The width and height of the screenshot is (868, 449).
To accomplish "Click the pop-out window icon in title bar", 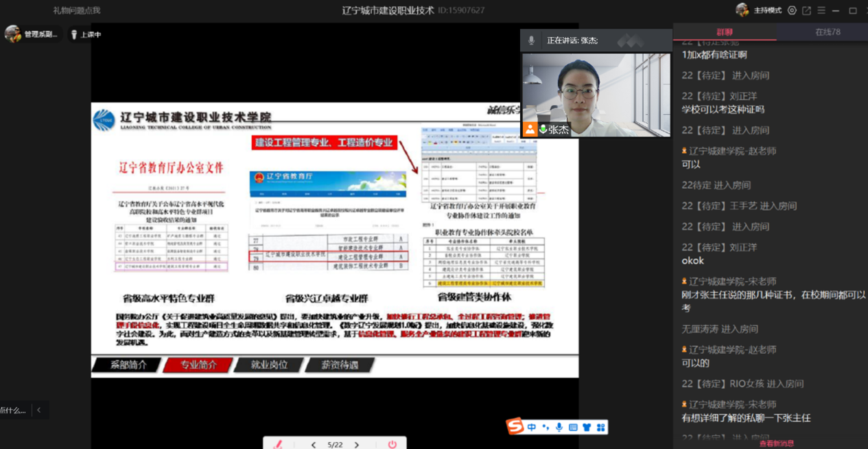I will (x=806, y=10).
